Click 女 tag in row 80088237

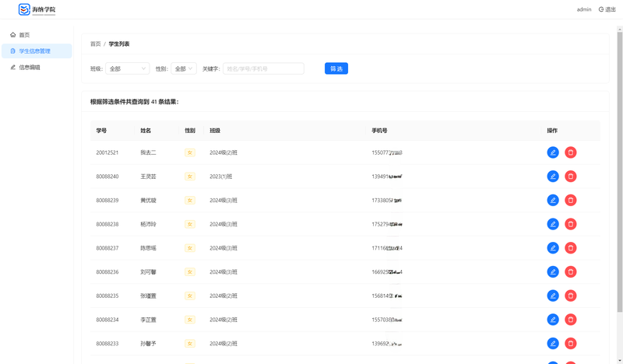click(190, 247)
